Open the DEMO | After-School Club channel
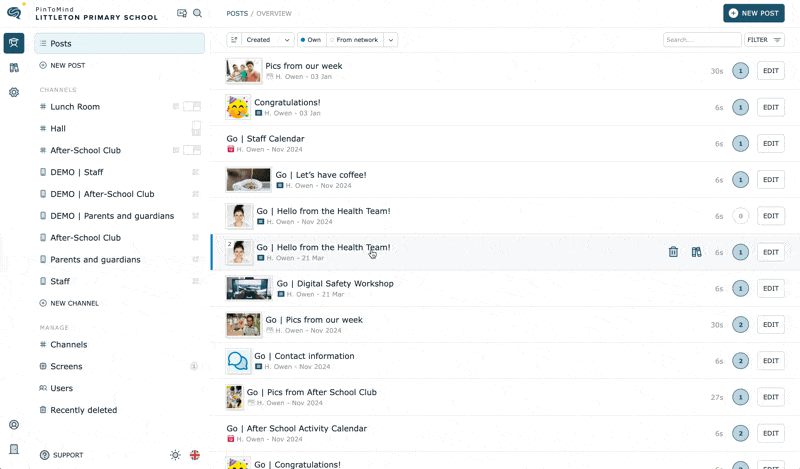The height and width of the screenshot is (469, 800). [x=102, y=194]
